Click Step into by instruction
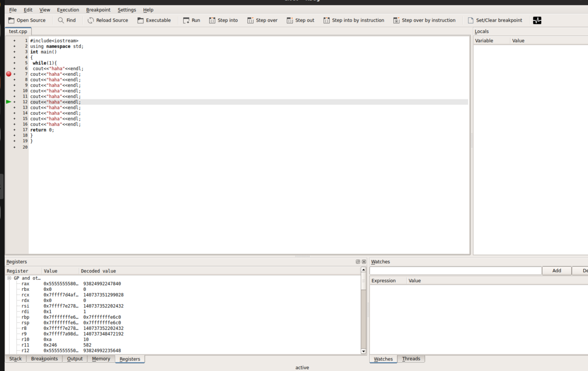588x371 pixels. tap(354, 20)
